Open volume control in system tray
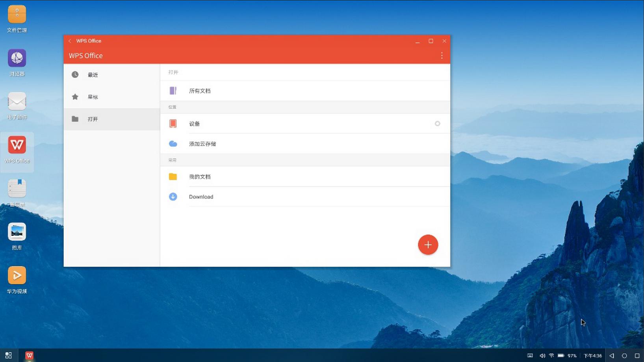Viewport: 644px width, 362px height. [x=542, y=356]
